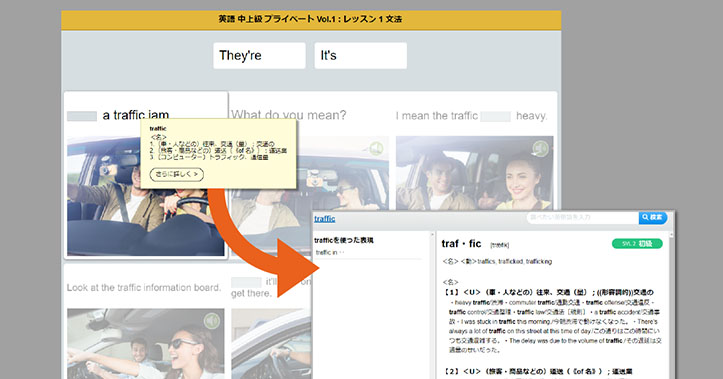Click the blank before 'a traffic jam'
This screenshot has height=379, width=723.
pyautogui.click(x=82, y=116)
